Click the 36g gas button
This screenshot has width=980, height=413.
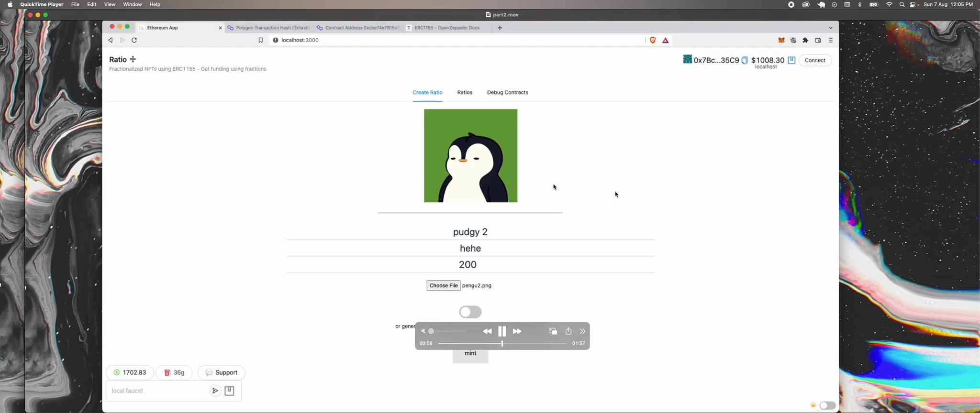pos(174,373)
